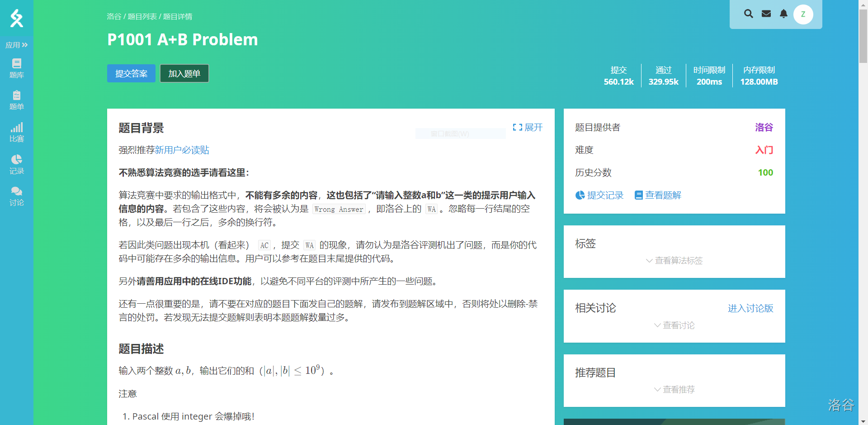Image resolution: width=868 pixels, height=425 pixels.
Task: Click the 标签 panel heading
Action: tap(585, 244)
